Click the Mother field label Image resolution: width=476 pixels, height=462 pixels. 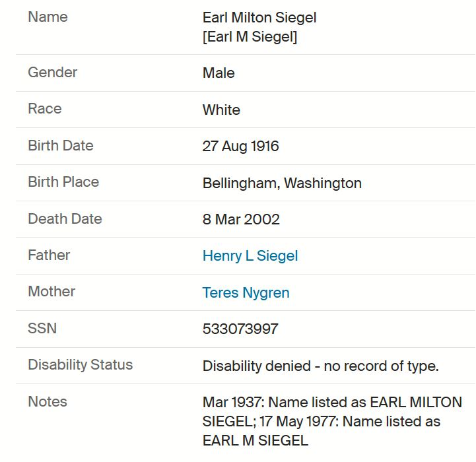click(51, 292)
